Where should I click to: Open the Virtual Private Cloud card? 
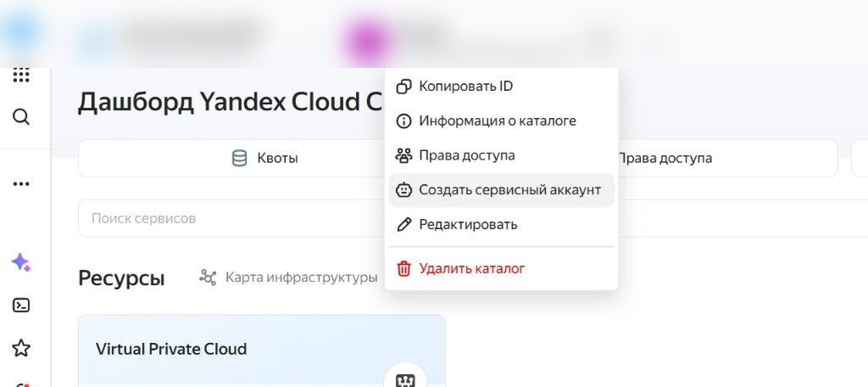point(262,351)
